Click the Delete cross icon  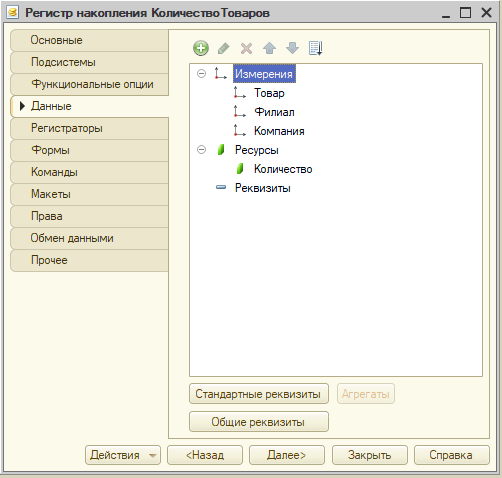(246, 49)
